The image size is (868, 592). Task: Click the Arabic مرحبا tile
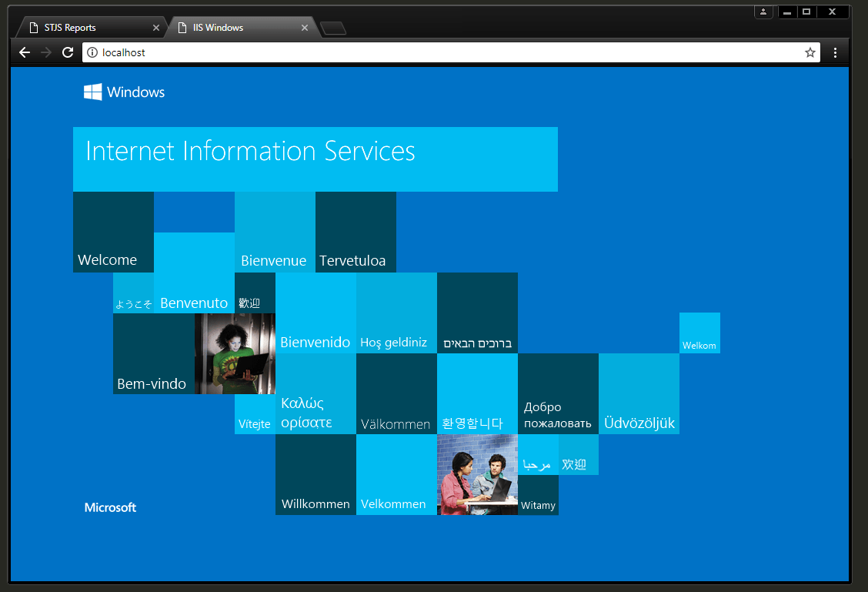tap(538, 455)
